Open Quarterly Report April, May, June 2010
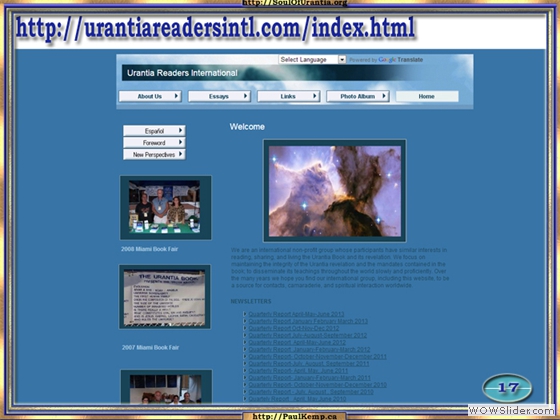The width and height of the screenshot is (560, 420). [x=298, y=399]
